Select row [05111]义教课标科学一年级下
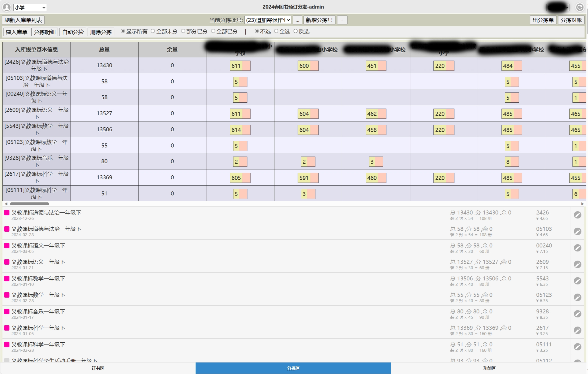588x374 pixels. [x=36, y=193]
